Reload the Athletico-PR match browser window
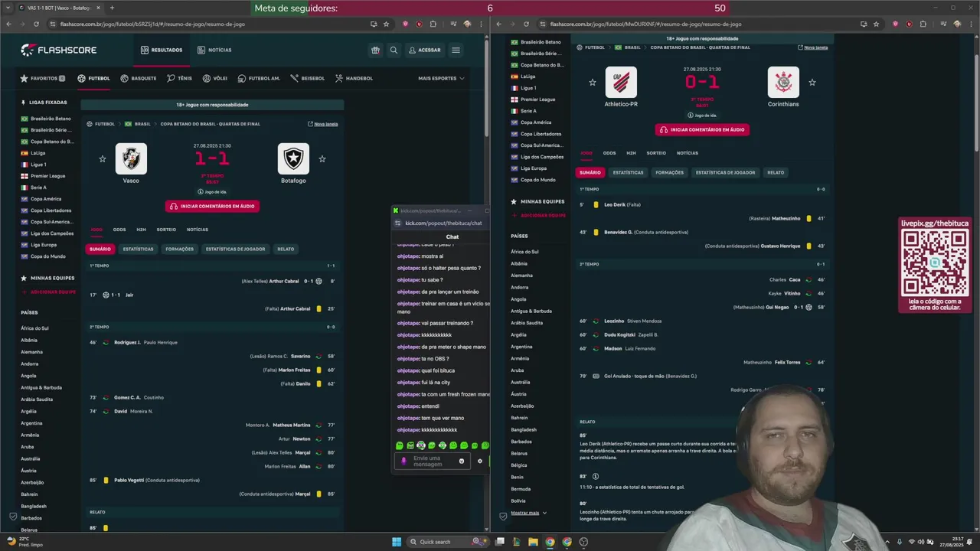 [x=526, y=24]
